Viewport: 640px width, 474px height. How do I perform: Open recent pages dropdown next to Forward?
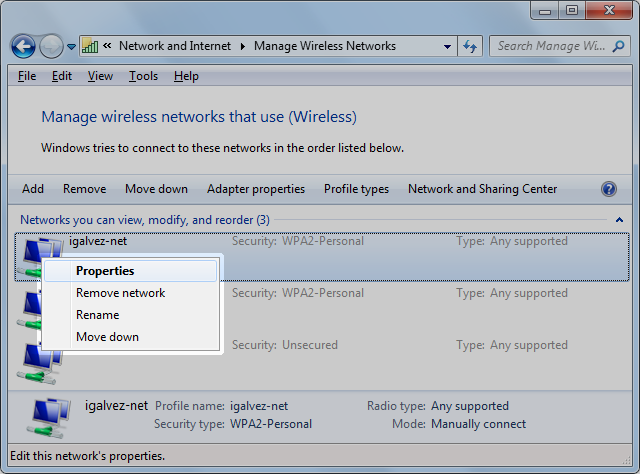point(72,47)
